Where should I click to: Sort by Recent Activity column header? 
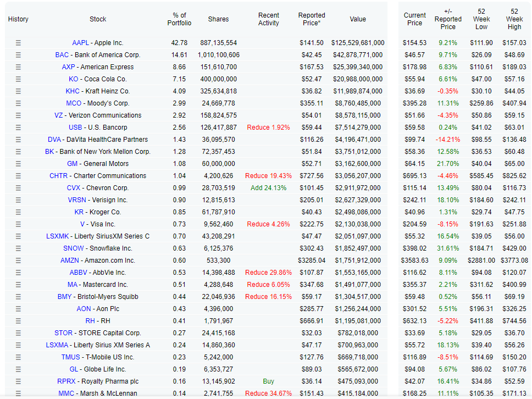(268, 19)
